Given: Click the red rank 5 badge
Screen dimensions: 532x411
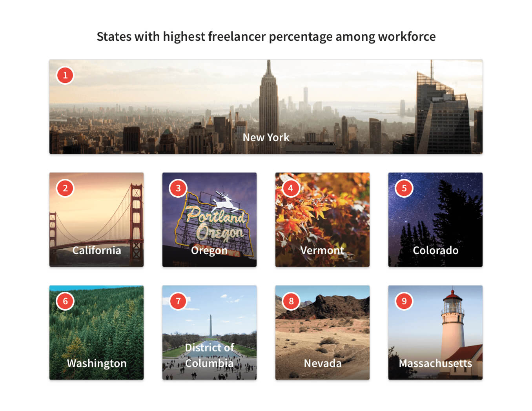Looking at the screenshot, I should click(x=404, y=188).
